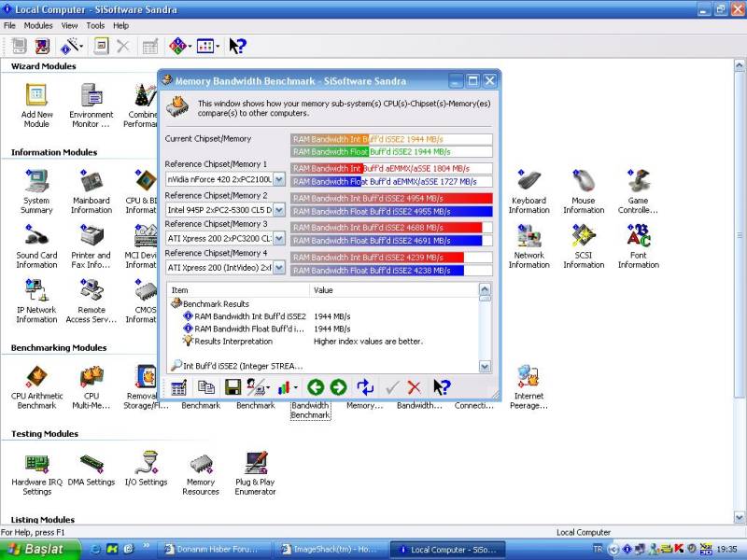Click the TR language indicator in tray
Image resolution: width=747 pixels, height=560 pixels.
tap(597, 549)
